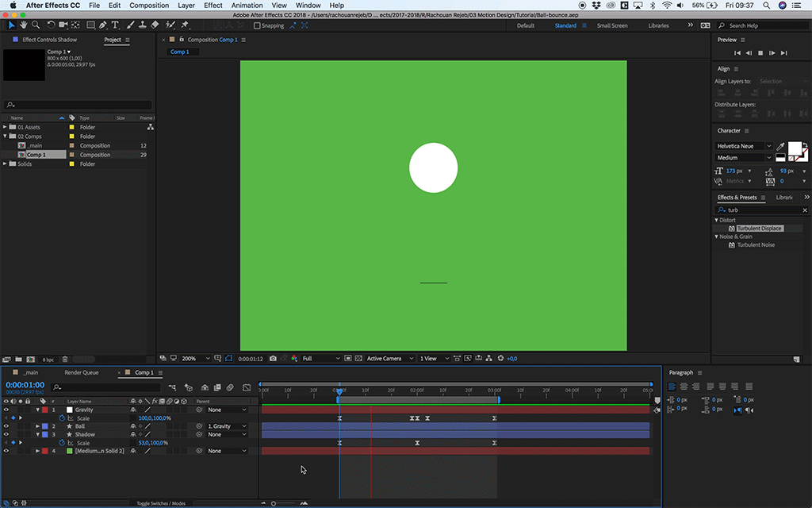Open the Parent dropdown for Ball layer
Image resolution: width=812 pixels, height=508 pixels.
tap(227, 426)
